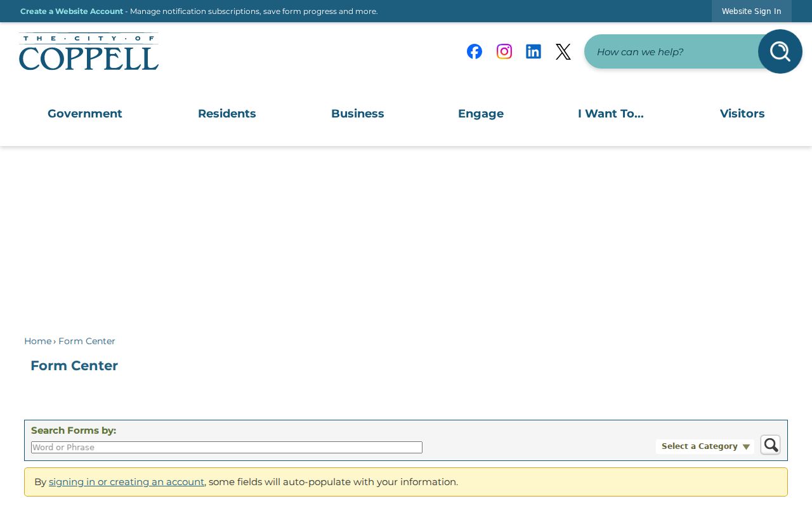Click the Form Center breadcrumb link
The height and width of the screenshot is (508, 812).
tap(87, 341)
